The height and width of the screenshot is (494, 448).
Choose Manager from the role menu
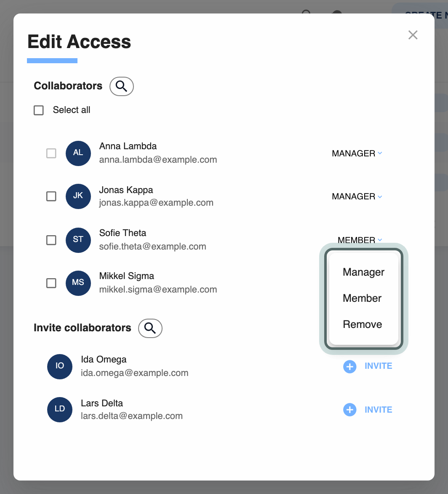364,272
